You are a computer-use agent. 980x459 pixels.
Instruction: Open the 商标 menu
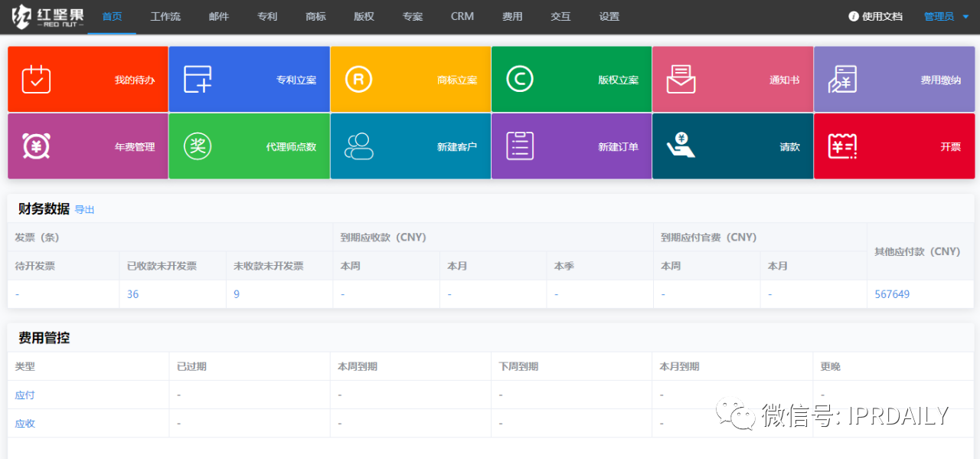coord(315,16)
